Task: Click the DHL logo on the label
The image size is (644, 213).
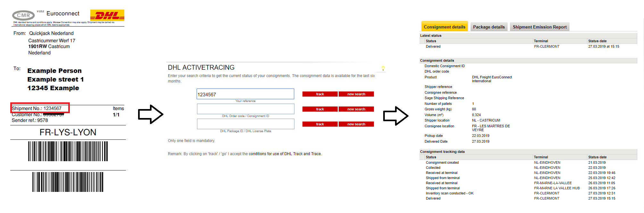Action: coord(107,15)
